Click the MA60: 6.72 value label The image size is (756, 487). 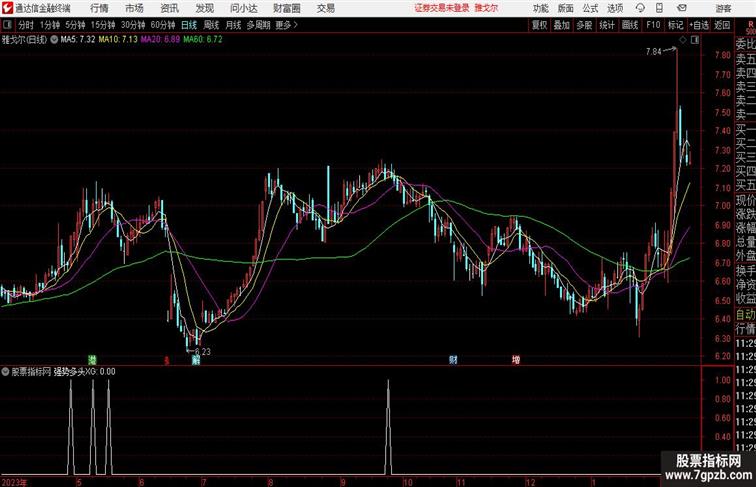coord(203,40)
